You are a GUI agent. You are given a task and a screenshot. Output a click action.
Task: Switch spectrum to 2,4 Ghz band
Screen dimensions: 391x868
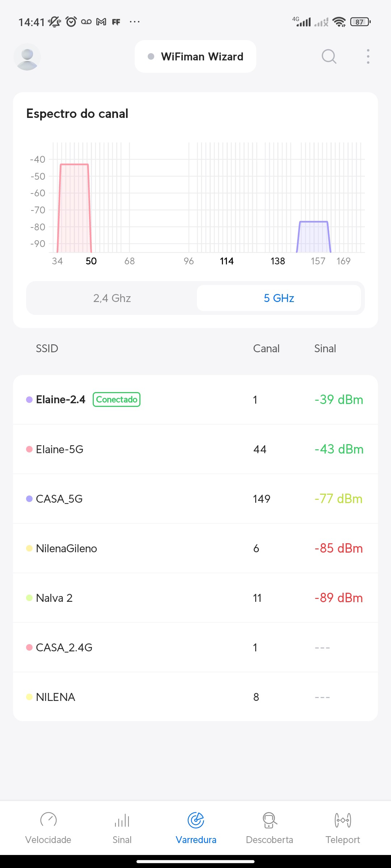112,298
